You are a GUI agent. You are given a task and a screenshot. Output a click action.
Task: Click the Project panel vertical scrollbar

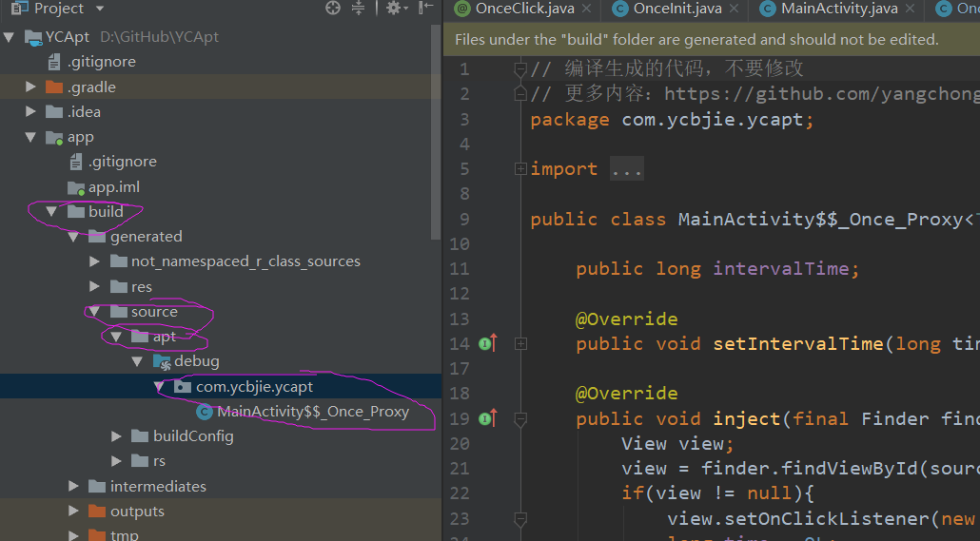point(436,131)
